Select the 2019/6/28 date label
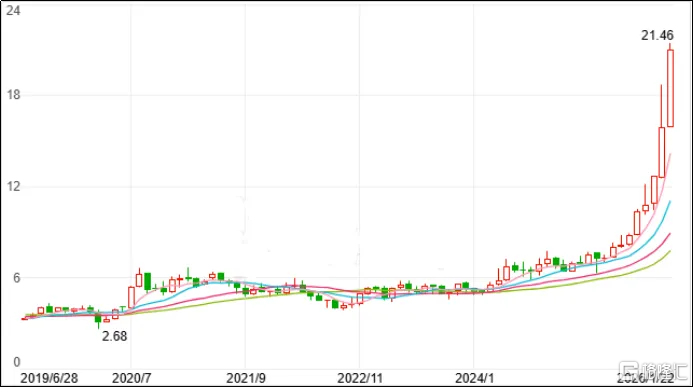Screen dimensions: 694x388 pos(49,378)
